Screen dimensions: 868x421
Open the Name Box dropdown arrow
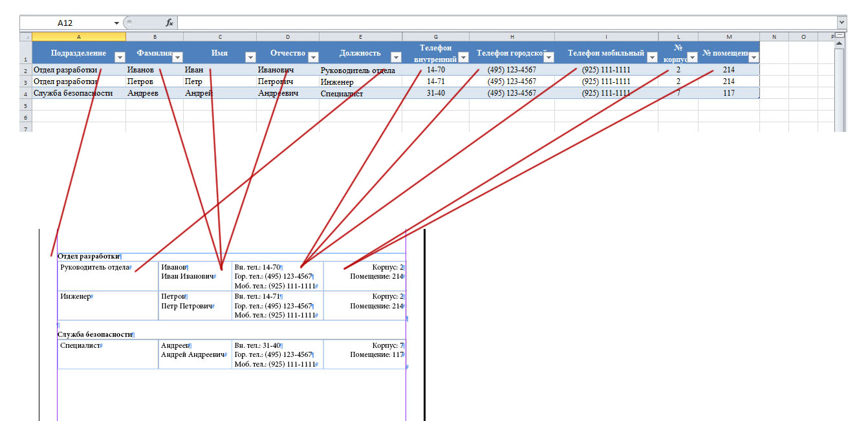116,23
